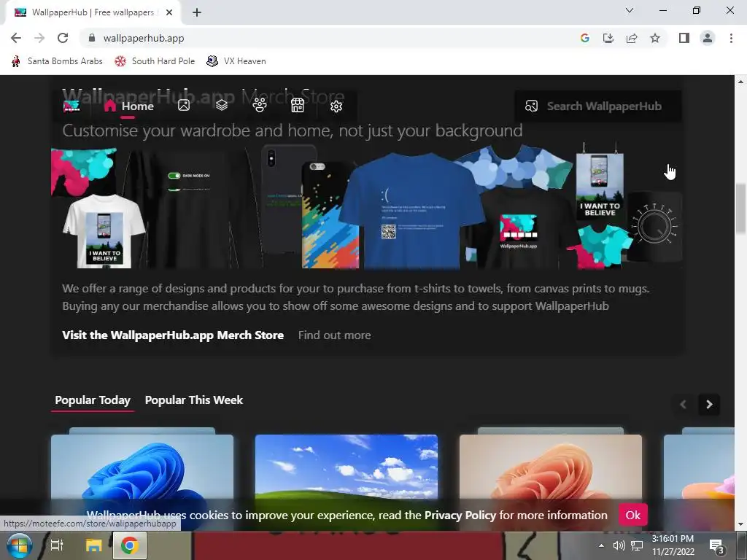Click the scrollbar up arrow
Image resolution: width=747 pixels, height=560 pixels.
[x=740, y=82]
